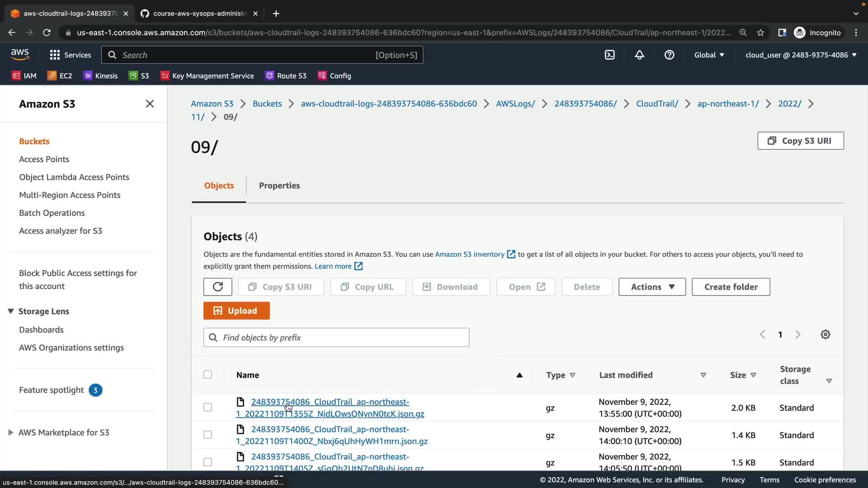This screenshot has height=488, width=868.
Task: Close the Amazon S3 sidebar panel
Action: (150, 104)
